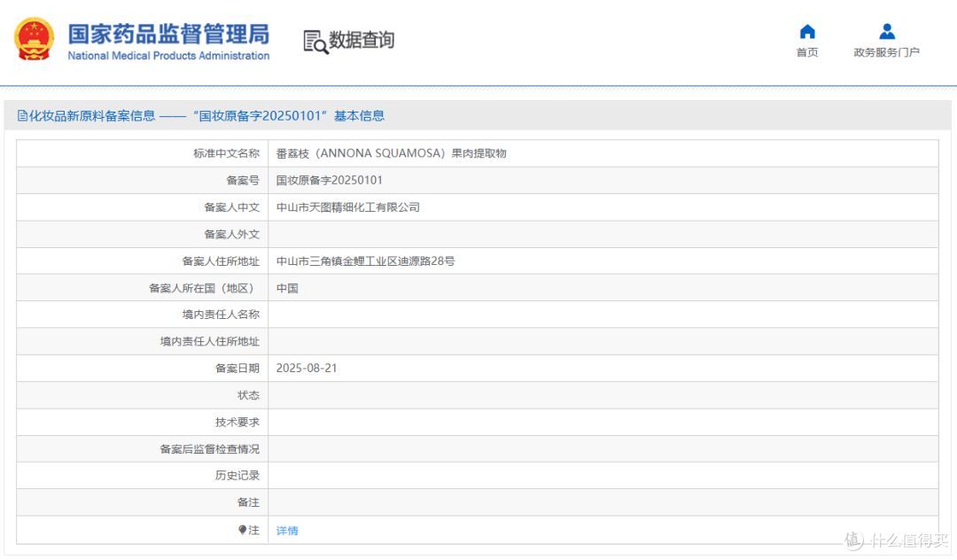The width and height of the screenshot is (957, 560).
Task: Click the 备案人外文 label
Action: point(232,234)
